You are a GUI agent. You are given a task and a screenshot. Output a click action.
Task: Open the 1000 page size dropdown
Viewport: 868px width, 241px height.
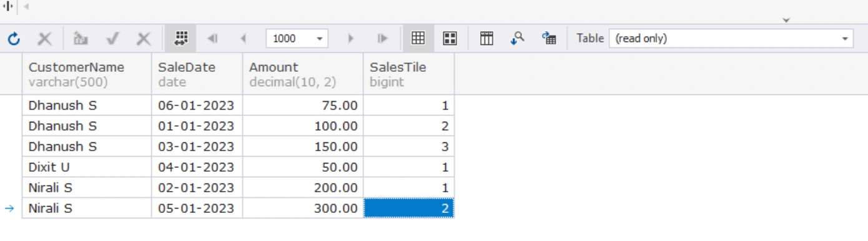320,39
